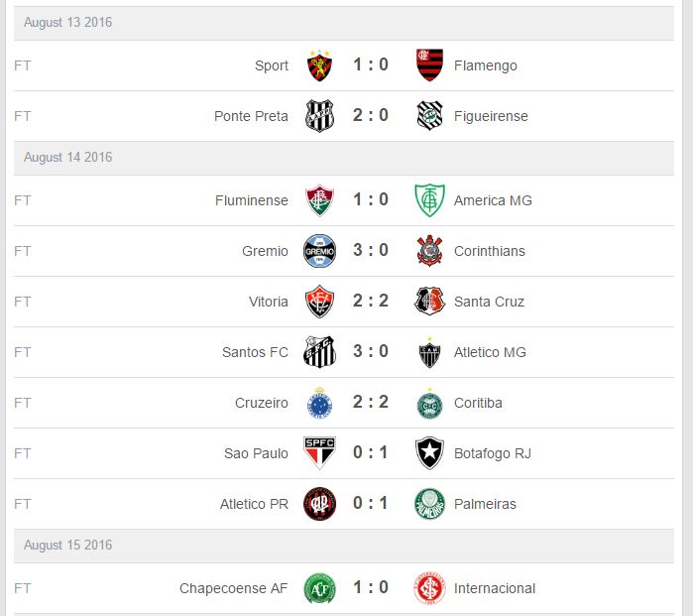Click the Flamengo red-black striped crest

coord(429,65)
